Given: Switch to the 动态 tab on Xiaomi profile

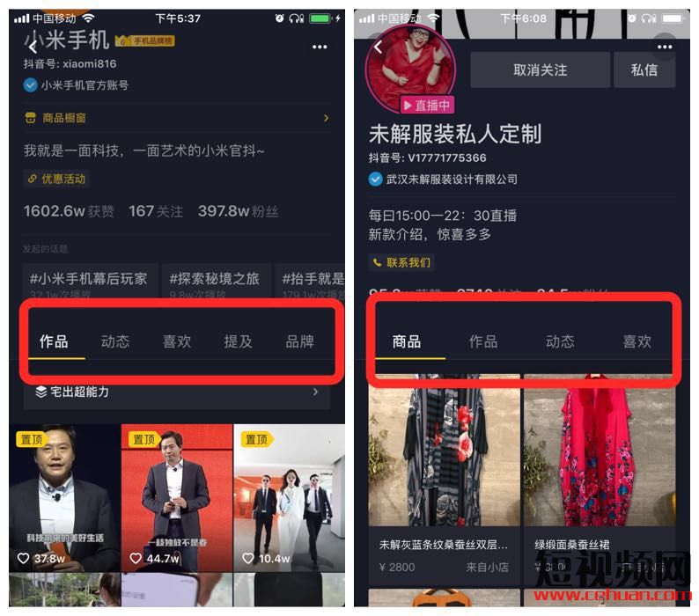Looking at the screenshot, I should click(115, 341).
